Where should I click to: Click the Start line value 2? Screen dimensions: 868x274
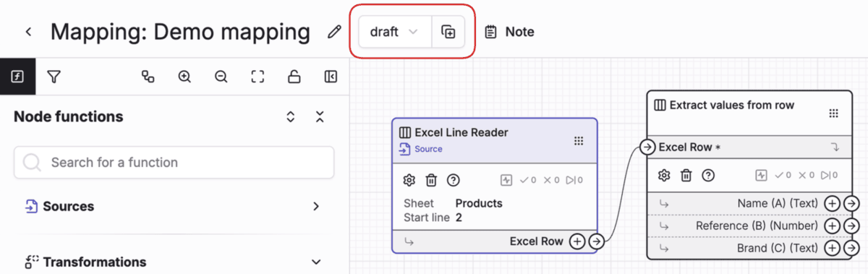click(x=459, y=218)
